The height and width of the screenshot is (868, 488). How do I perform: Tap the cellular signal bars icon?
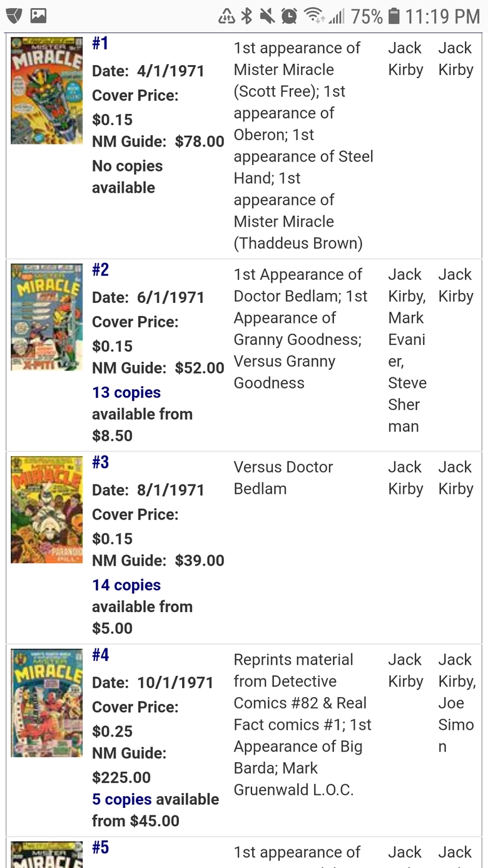[x=337, y=16]
